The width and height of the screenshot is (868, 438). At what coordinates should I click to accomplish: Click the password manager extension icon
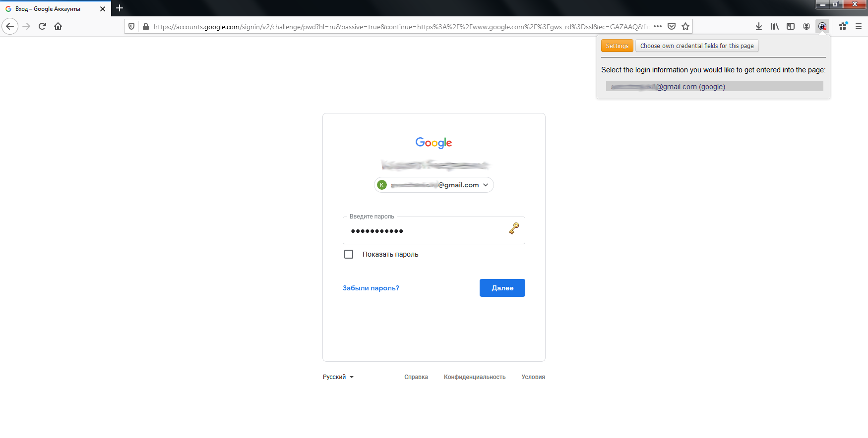tap(822, 26)
